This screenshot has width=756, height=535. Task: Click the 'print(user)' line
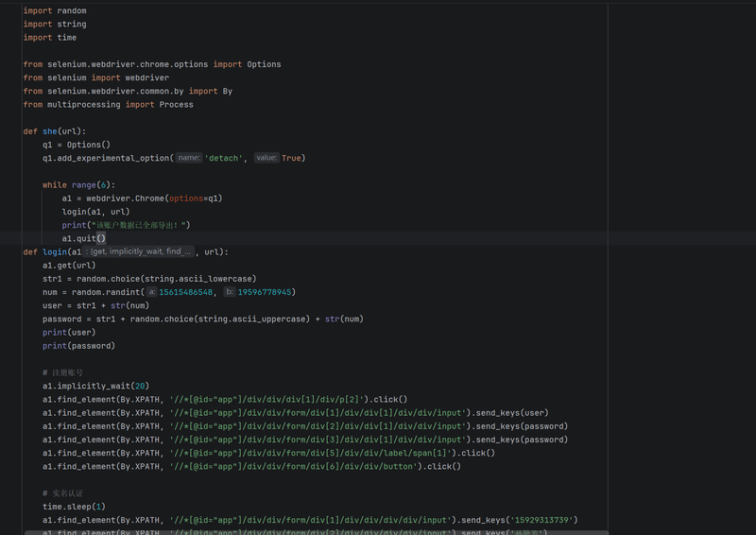point(69,333)
